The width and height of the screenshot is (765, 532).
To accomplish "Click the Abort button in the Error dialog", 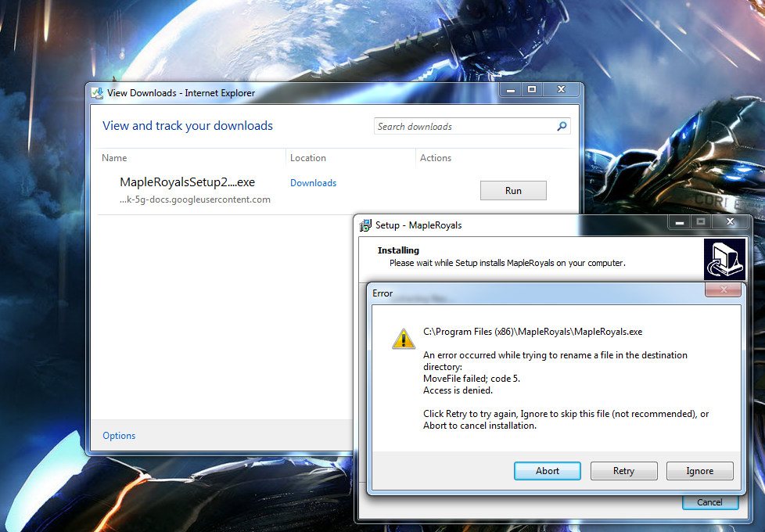I will point(547,471).
